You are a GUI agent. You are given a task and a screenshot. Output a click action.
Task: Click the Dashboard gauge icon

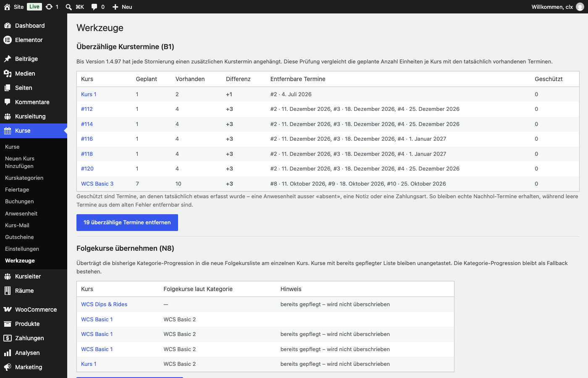[x=8, y=26]
